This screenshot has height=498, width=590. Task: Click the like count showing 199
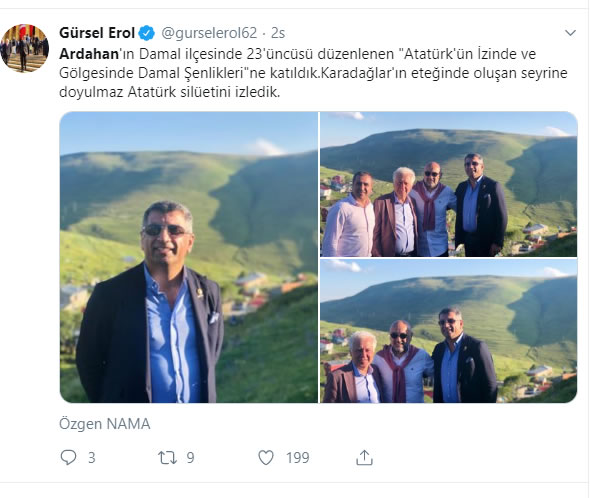pyautogui.click(x=297, y=458)
